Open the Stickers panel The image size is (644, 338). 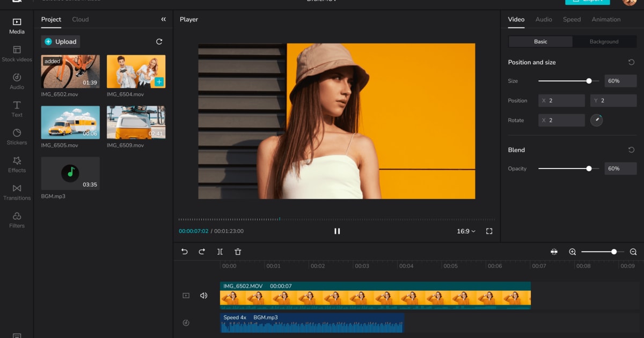coord(17,137)
